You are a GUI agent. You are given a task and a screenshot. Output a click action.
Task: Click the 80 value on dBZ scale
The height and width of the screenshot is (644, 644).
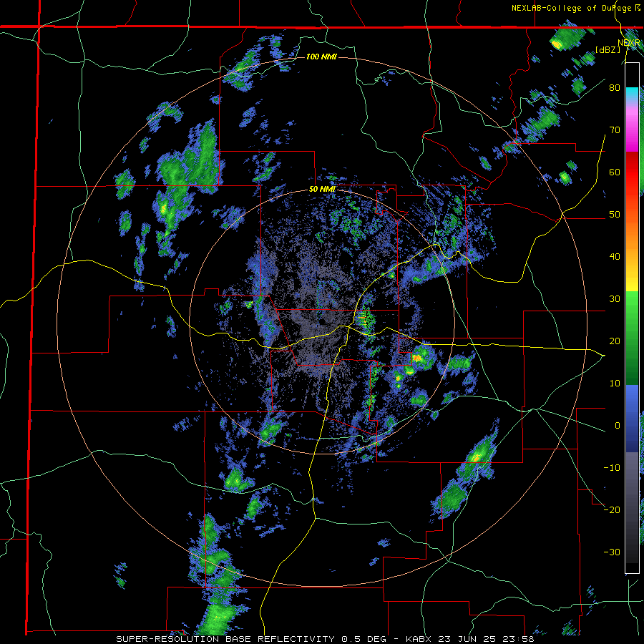tap(615, 87)
